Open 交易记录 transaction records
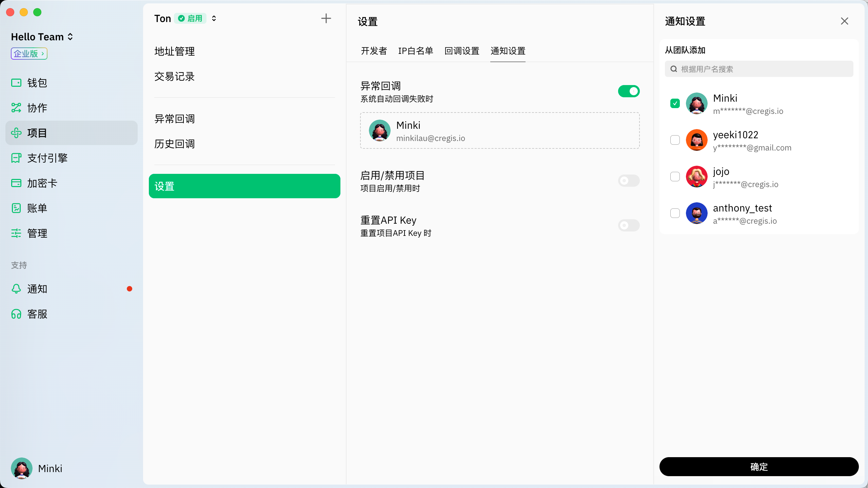868x488 pixels. point(174,77)
